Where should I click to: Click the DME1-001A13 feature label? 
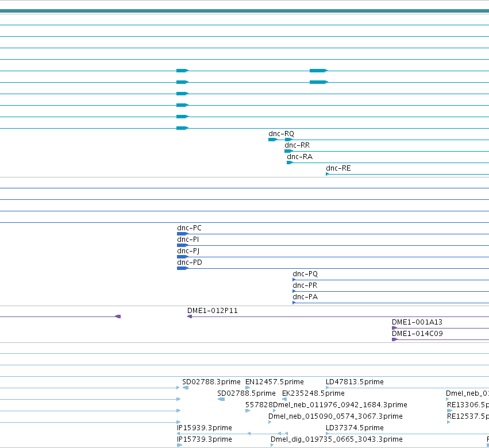(x=417, y=322)
